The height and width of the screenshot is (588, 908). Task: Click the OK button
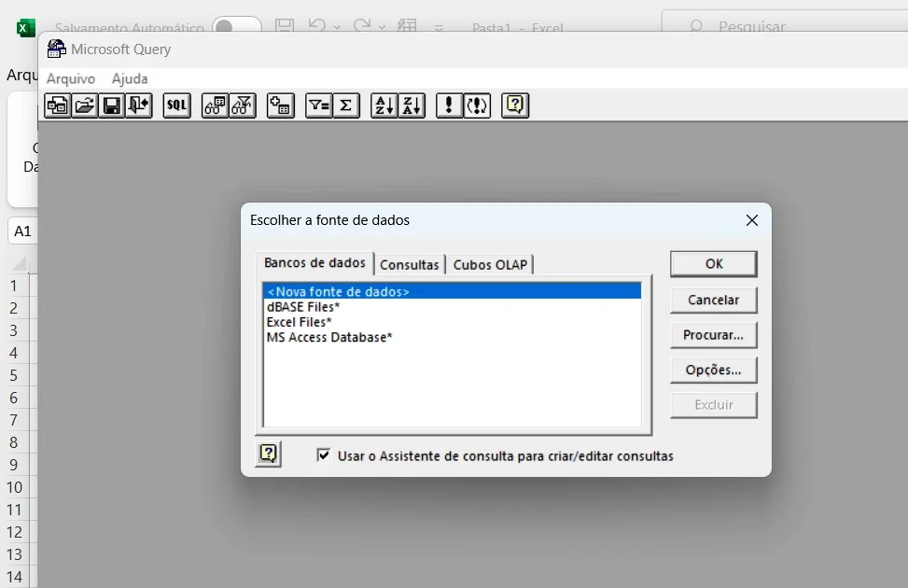pyautogui.click(x=713, y=263)
